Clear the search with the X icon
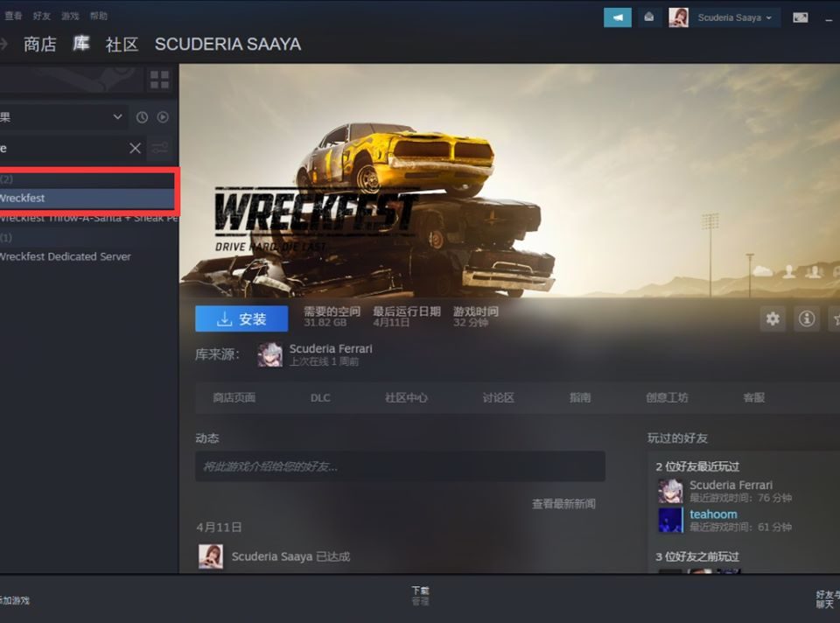Viewport: 840px width, 623px height. (x=135, y=148)
